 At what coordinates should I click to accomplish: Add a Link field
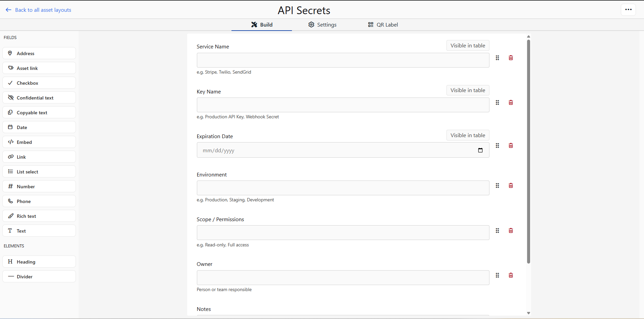(x=39, y=157)
